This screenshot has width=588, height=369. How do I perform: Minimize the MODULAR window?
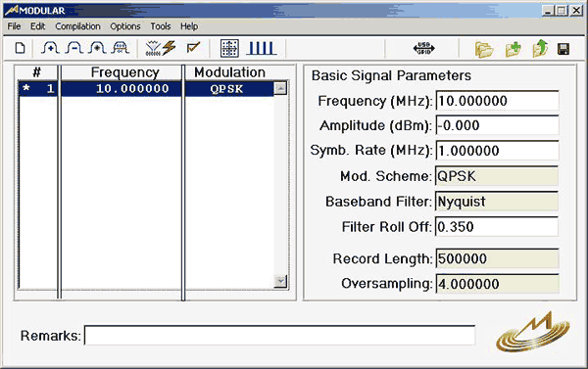click(x=548, y=11)
